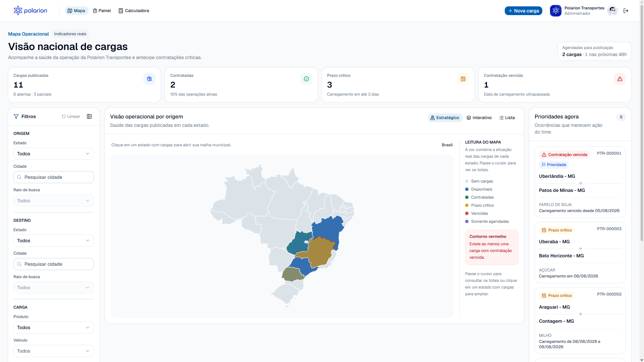Collapse the filters panel with sidebar icon
The width and height of the screenshot is (644, 362).
tap(89, 116)
